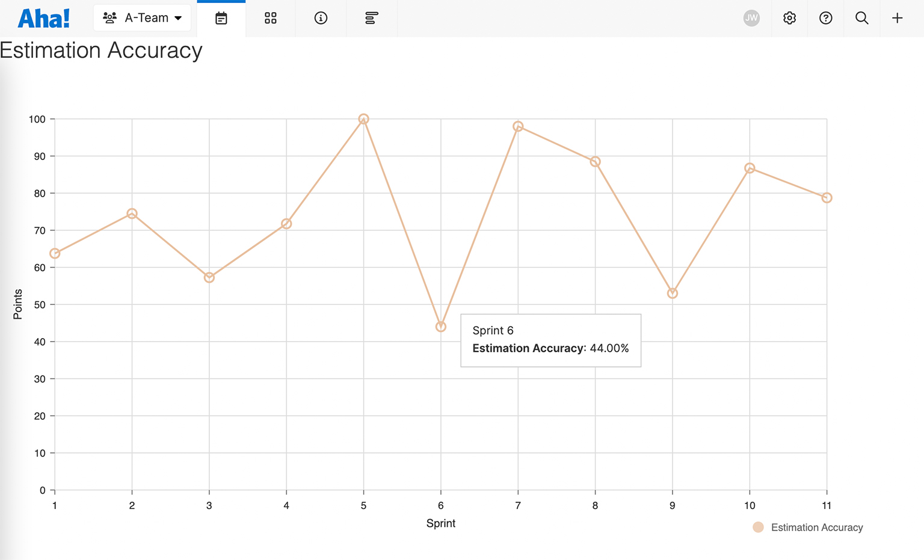Select the Sprint 6 data point
The width and height of the screenshot is (924, 560).
click(440, 326)
